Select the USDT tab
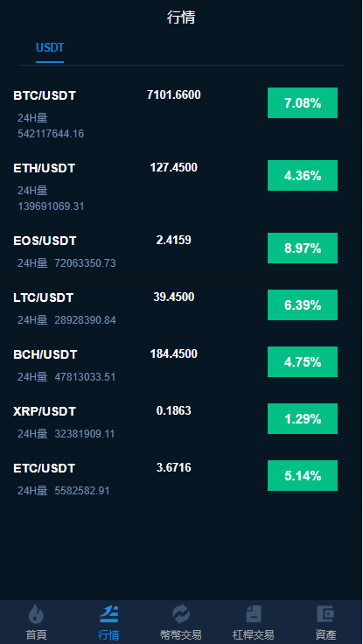Screen dimensions: 363x644 [x=50, y=47]
